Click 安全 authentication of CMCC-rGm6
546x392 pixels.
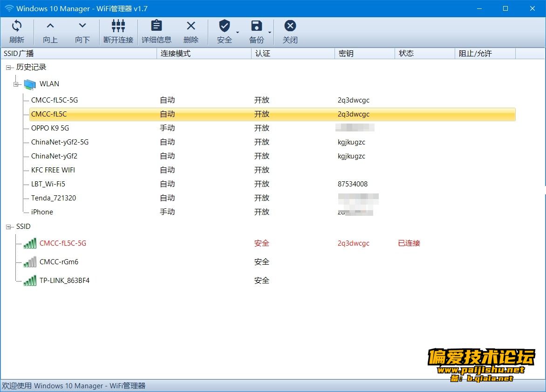click(x=261, y=261)
